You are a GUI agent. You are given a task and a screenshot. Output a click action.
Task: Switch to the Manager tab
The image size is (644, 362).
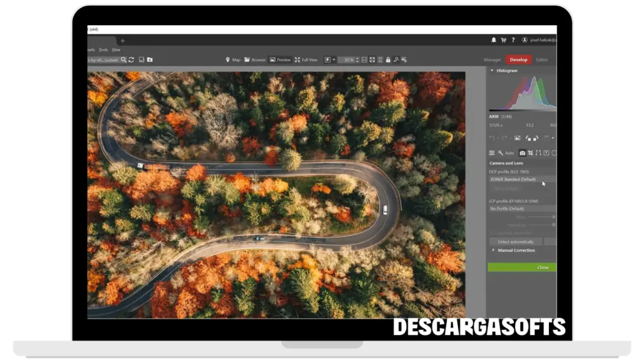pyautogui.click(x=492, y=60)
